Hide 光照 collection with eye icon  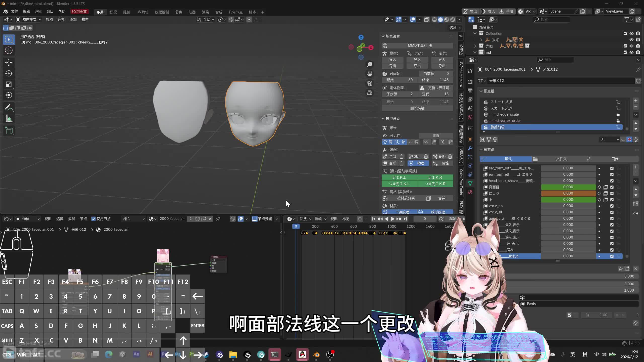click(631, 46)
